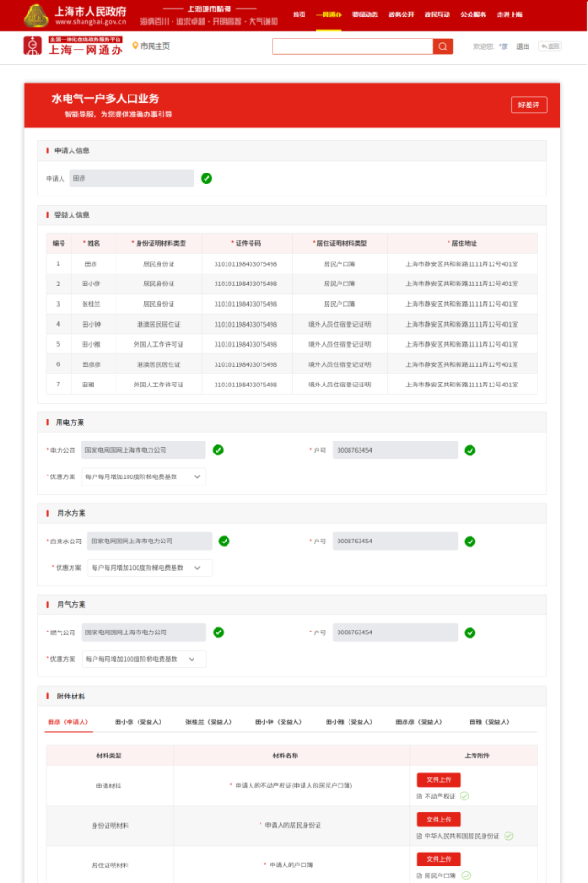Screen dimensions: 588x883
Task: Click 中华人民共和国居民身份证 uploaded file name
Action: (x=461, y=835)
